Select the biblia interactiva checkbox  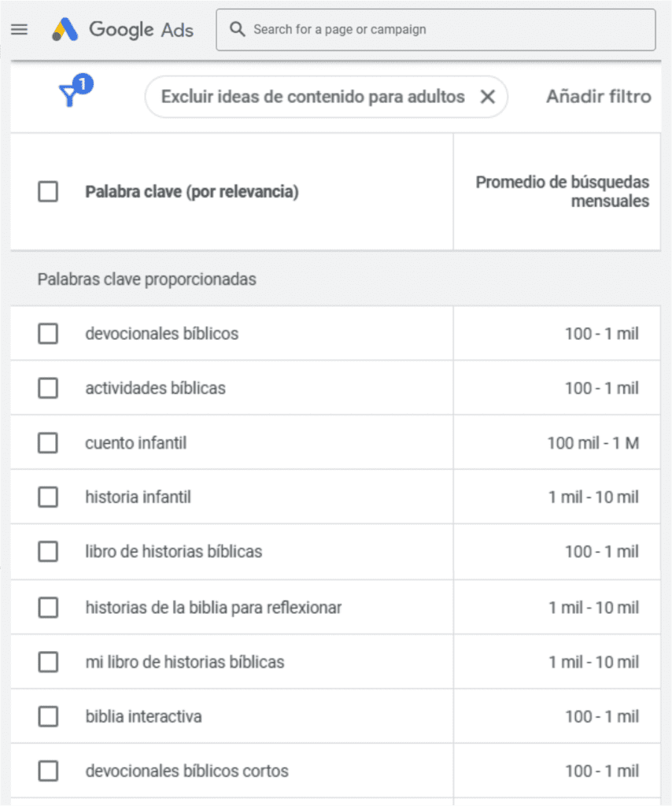click(48, 716)
